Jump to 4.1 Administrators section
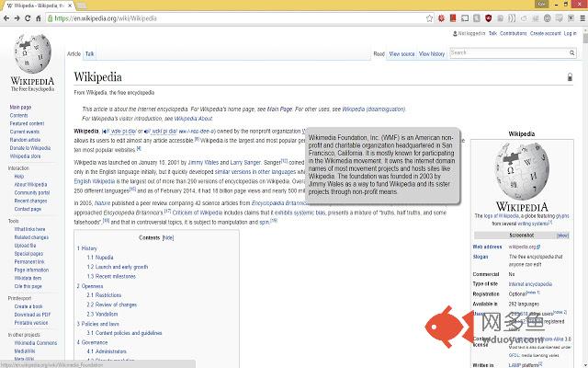Screen dimensions: 588x368 click(107, 351)
